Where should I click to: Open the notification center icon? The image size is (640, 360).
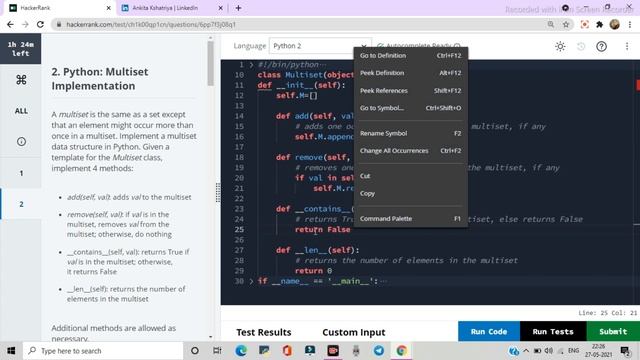(x=625, y=351)
